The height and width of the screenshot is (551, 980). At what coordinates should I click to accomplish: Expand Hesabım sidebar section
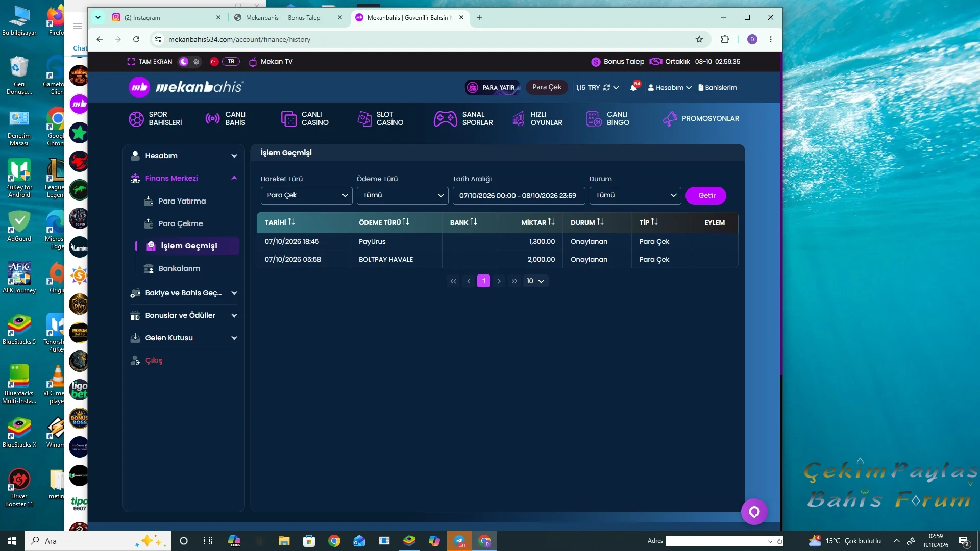coord(184,156)
